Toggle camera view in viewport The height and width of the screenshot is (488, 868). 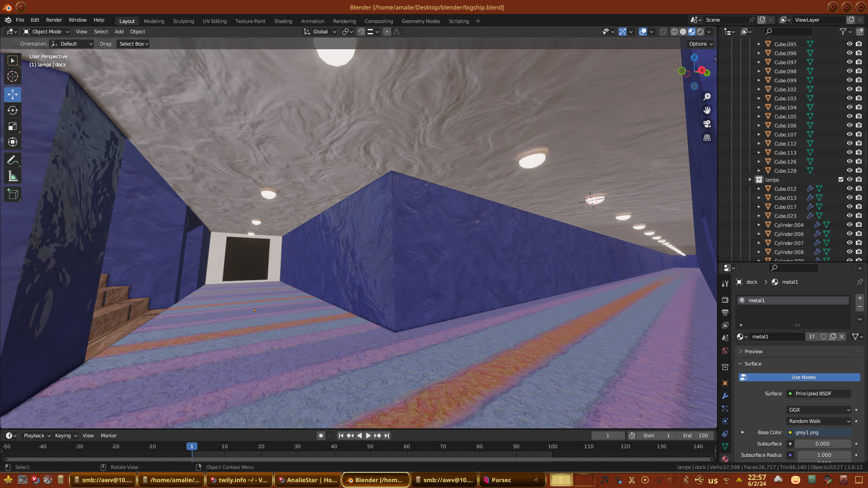click(x=707, y=124)
